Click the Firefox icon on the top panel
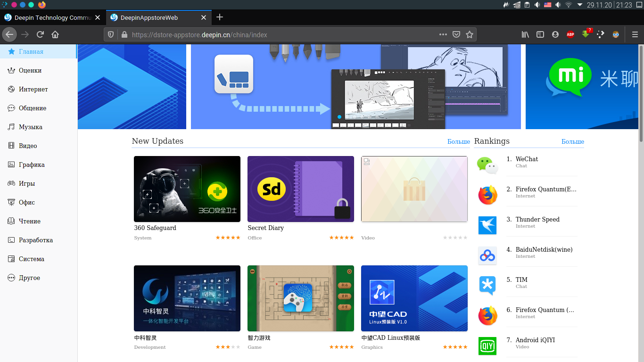 click(42, 5)
